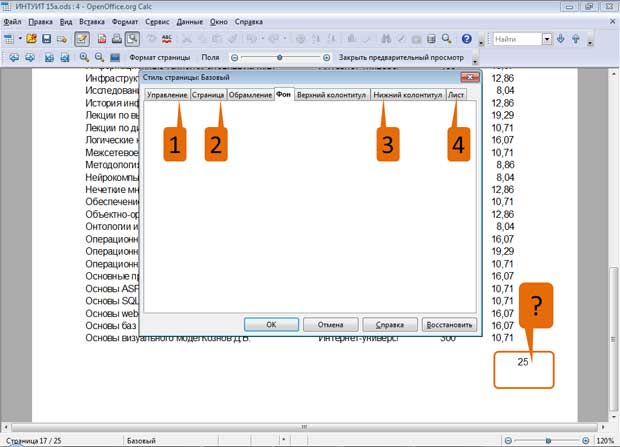This screenshot has height=447, width=620.
Task: Click the Data Sources icon
Action: (431, 39)
